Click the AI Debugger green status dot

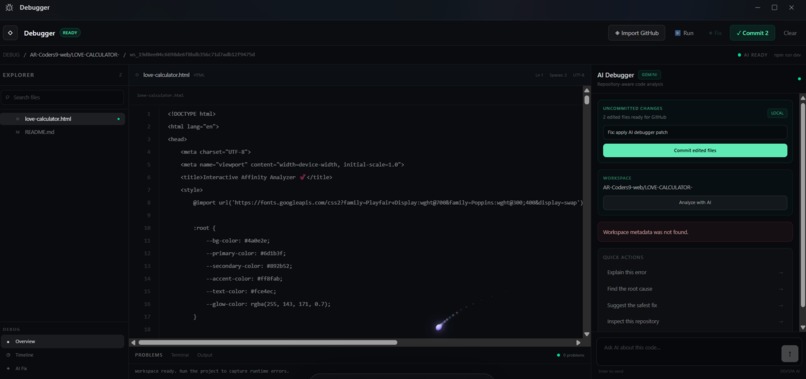(x=799, y=79)
